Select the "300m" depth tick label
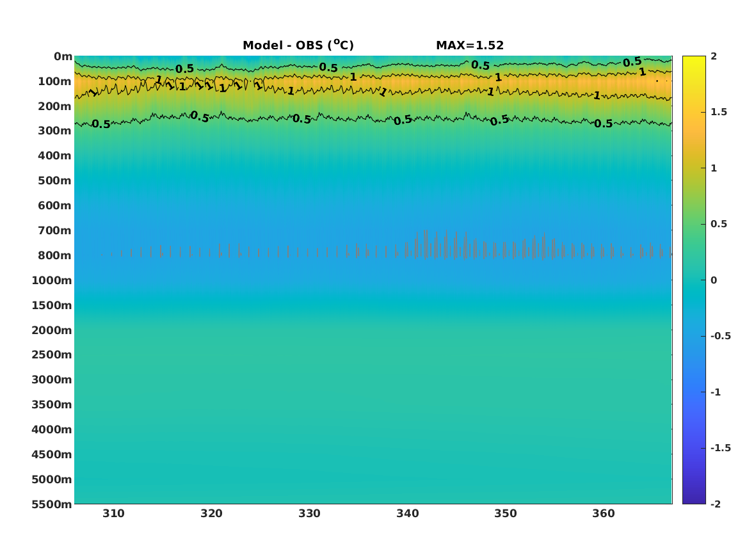The height and width of the screenshot is (560, 747). pos(55,131)
